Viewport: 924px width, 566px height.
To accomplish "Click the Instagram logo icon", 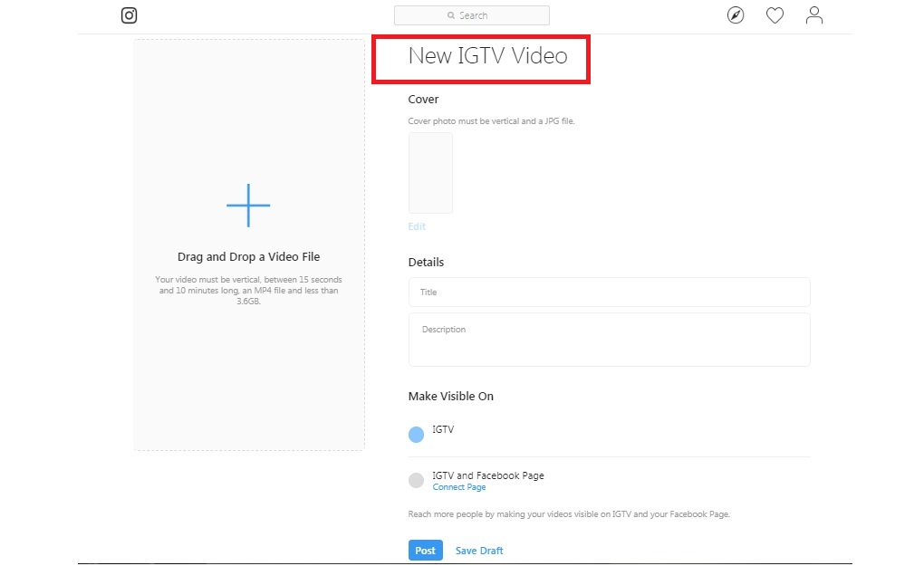I will (130, 15).
